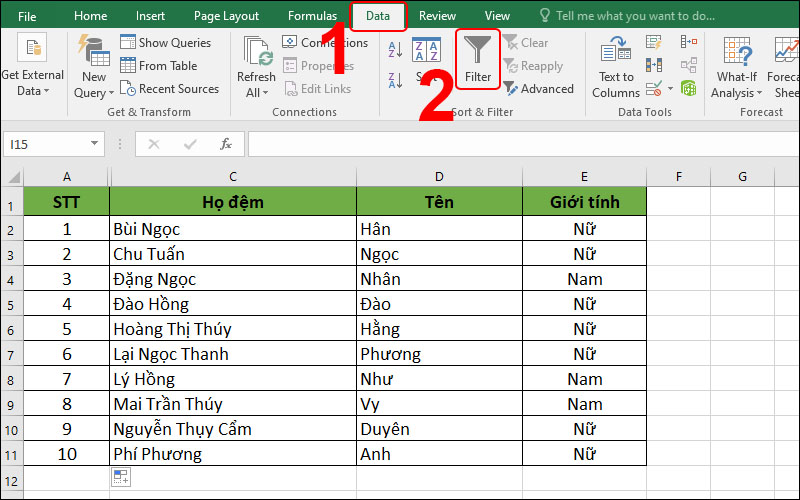Open Advanced filter options
Viewport: 800px width, 500px height.
point(538,89)
